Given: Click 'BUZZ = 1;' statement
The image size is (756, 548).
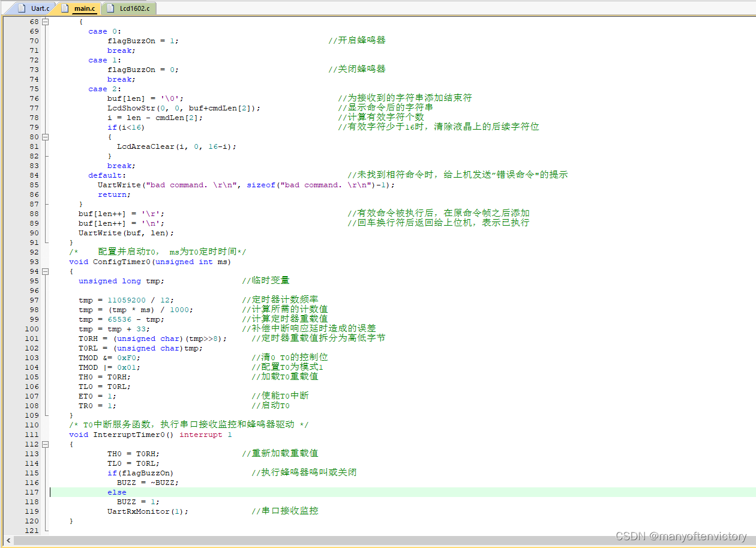Looking at the screenshot, I should point(138,502).
